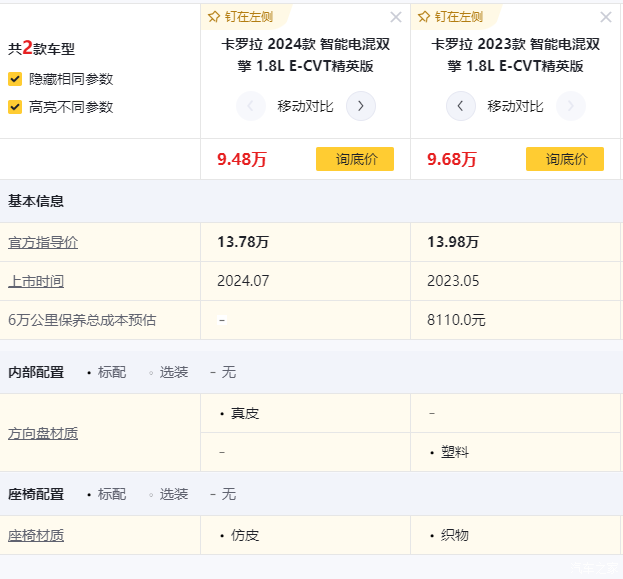Screen dimensions: 623x579
Task: Remove the 2023 Corolla from comparison
Action: coord(606,17)
